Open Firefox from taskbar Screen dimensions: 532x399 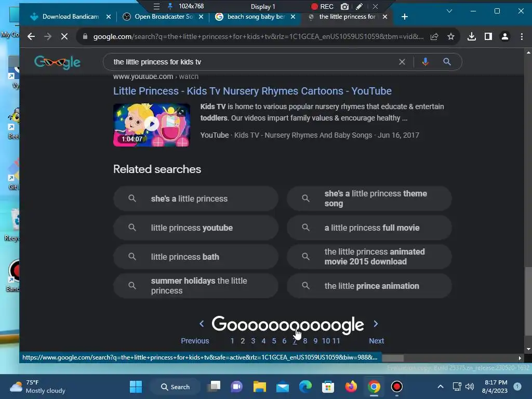point(351,387)
